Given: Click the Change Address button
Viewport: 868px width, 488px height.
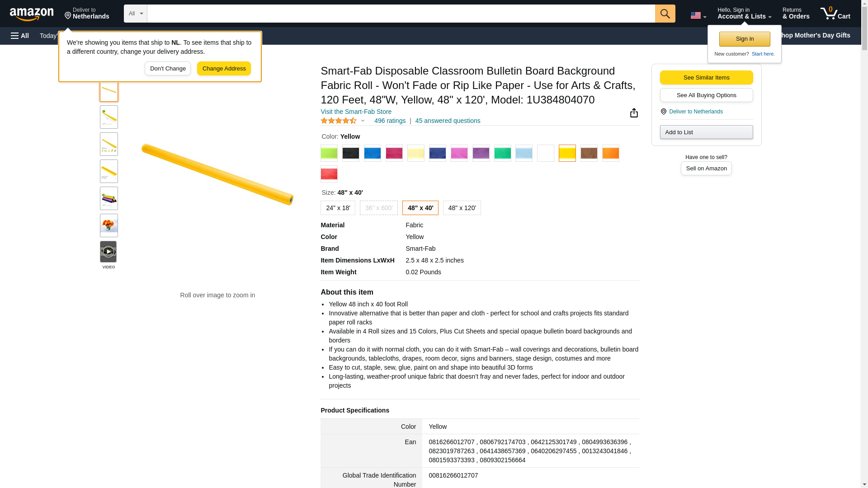Looking at the screenshot, I should pyautogui.click(x=224, y=69).
